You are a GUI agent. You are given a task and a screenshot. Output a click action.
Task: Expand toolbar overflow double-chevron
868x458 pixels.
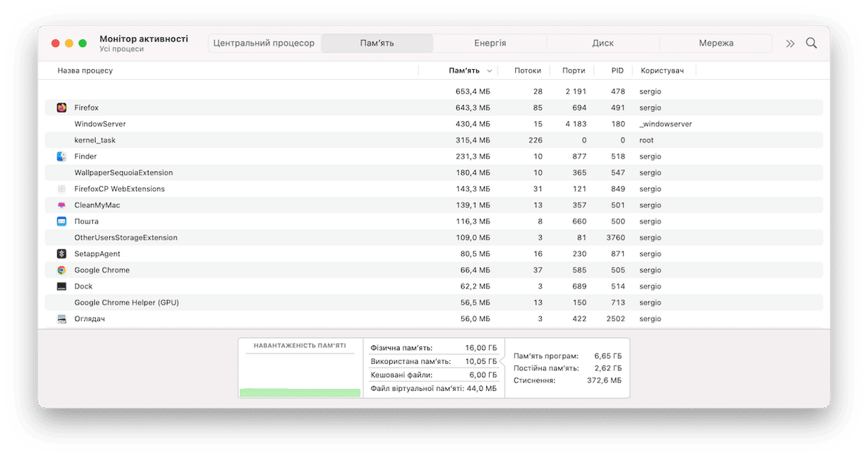790,44
